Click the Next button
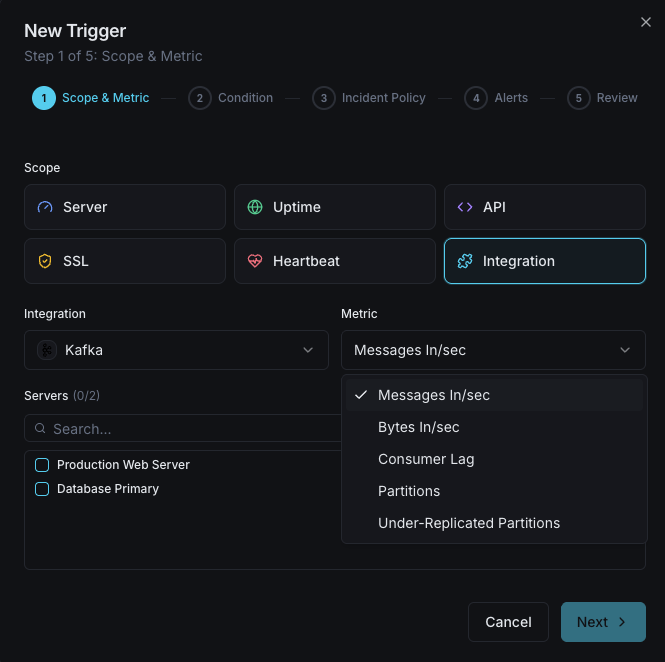665x662 pixels. point(603,622)
